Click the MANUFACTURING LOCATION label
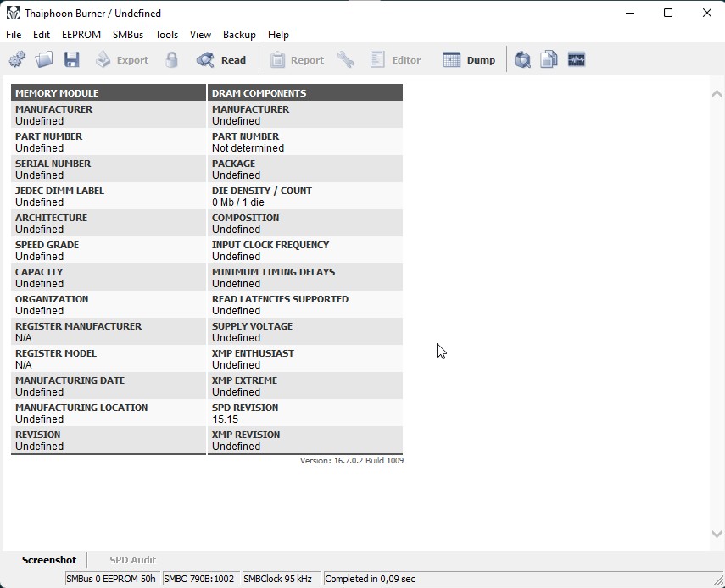725x588 pixels. point(81,408)
